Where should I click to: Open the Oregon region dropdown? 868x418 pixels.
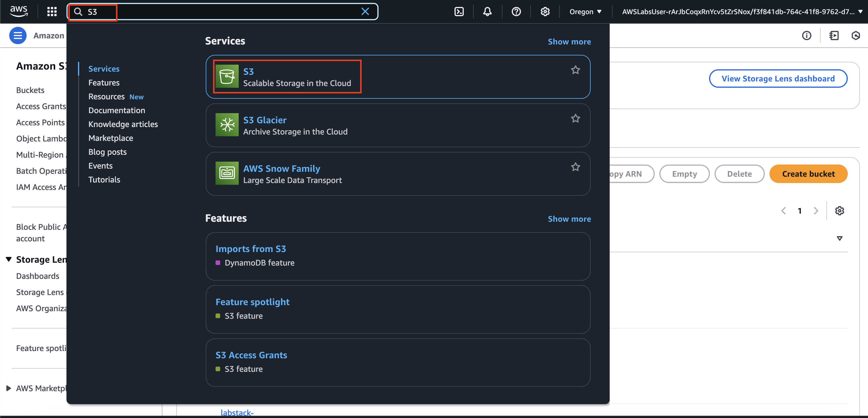click(x=585, y=12)
